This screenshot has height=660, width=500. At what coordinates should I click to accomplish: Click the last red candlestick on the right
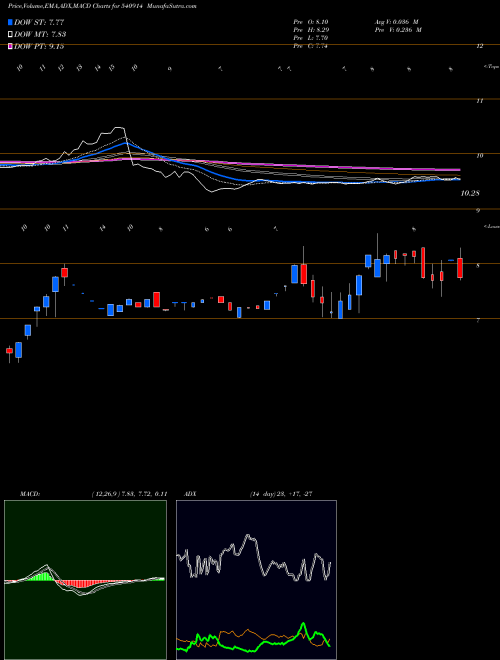tap(460, 268)
